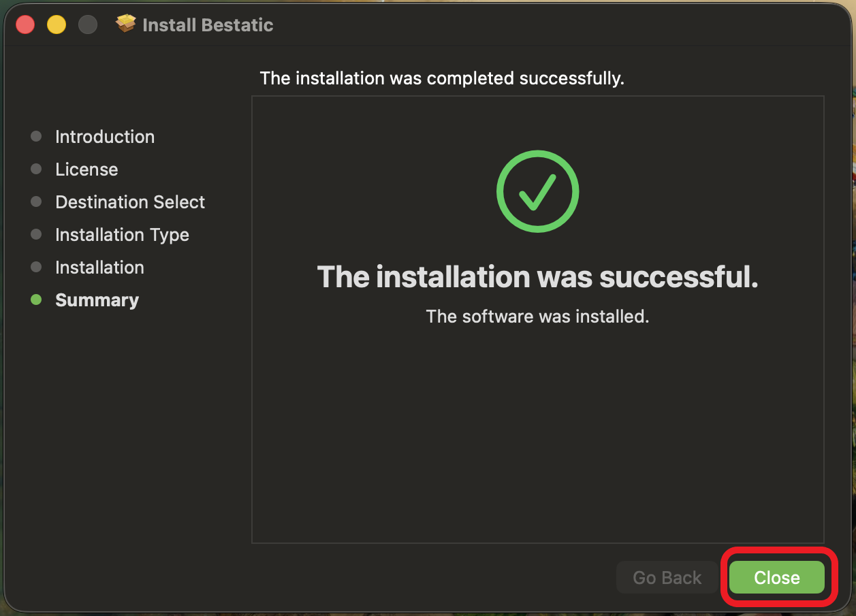The width and height of the screenshot is (856, 616).
Task: Click the green Summary step indicator
Action: pos(36,299)
